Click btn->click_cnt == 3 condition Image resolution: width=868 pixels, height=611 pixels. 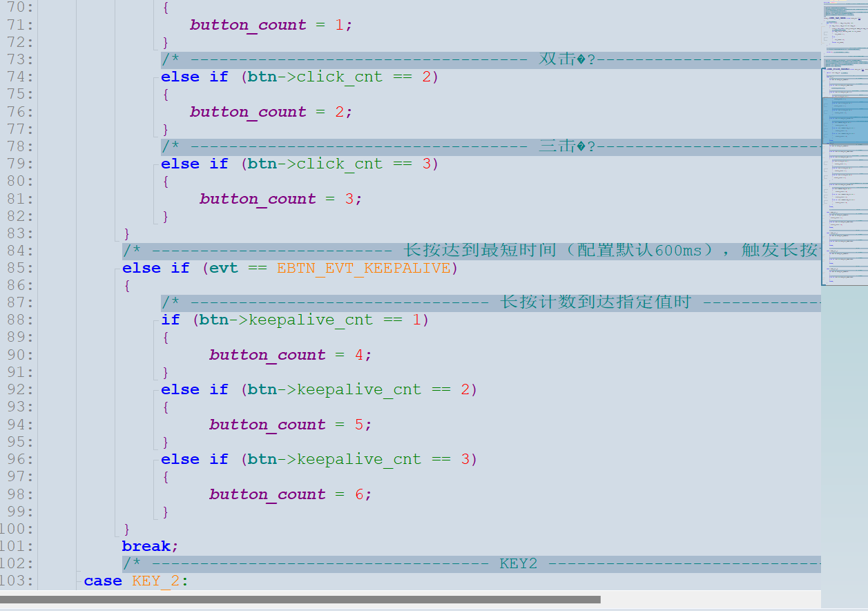pos(339,164)
